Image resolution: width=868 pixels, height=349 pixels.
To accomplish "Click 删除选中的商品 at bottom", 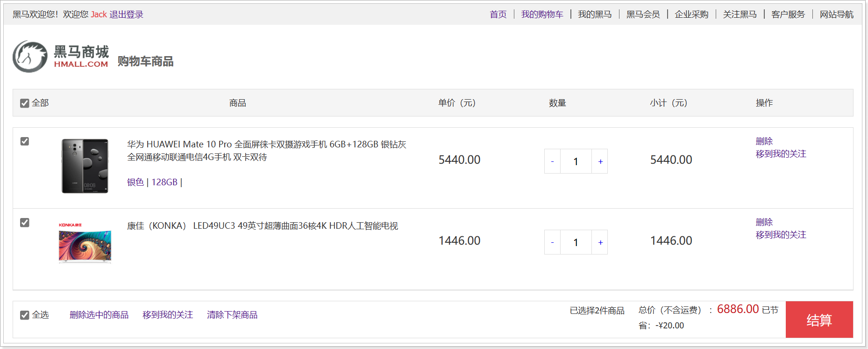I will (99, 315).
